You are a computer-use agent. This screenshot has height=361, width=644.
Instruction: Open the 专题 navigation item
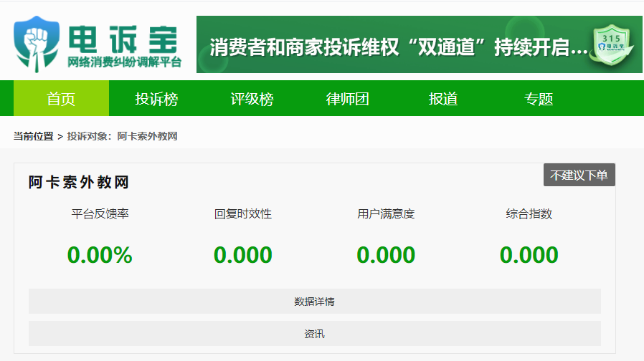[x=539, y=98]
